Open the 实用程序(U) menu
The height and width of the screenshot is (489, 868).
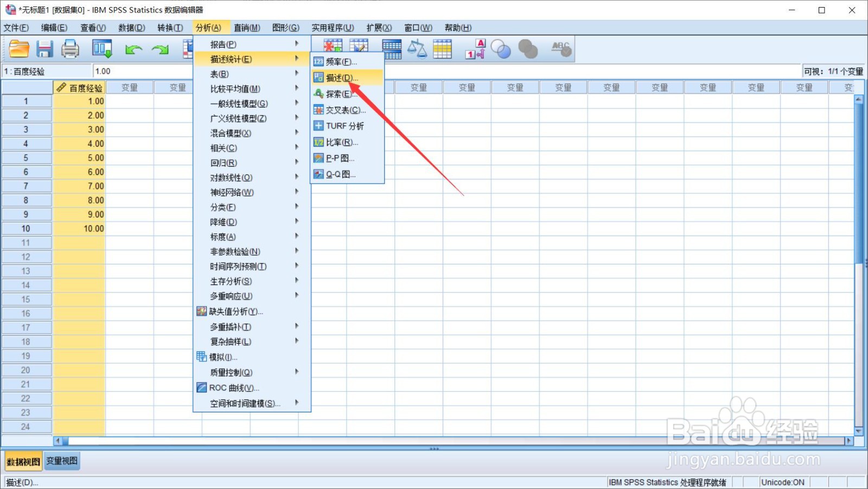(x=333, y=28)
